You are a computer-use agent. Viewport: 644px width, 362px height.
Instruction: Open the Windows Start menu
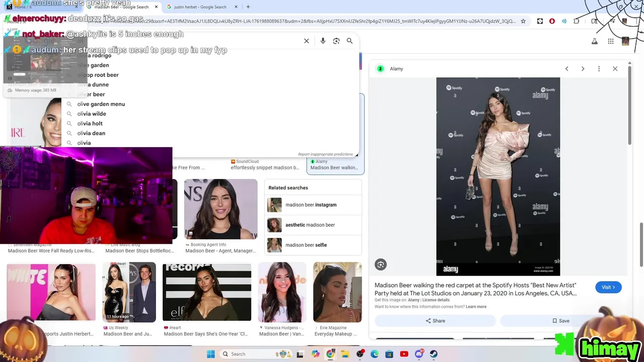(x=211, y=354)
